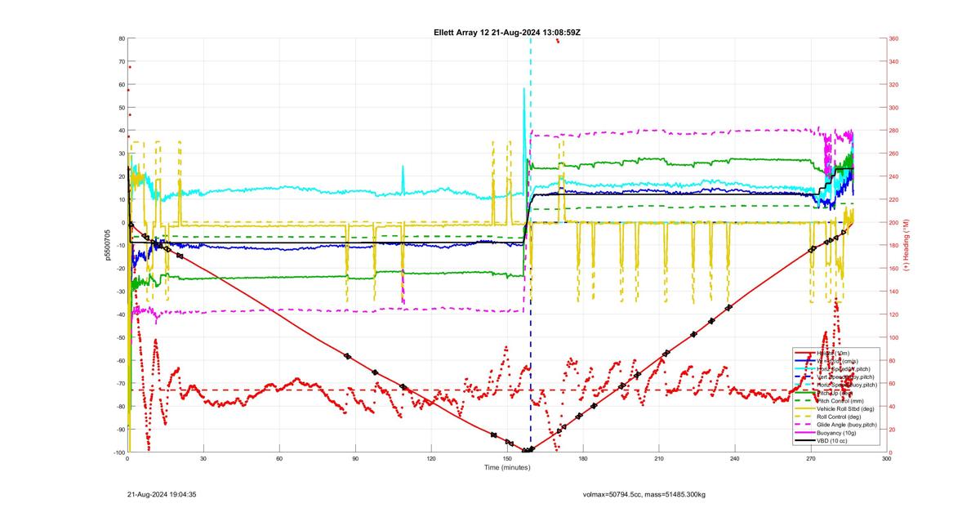Select the "Roll Control (deg)" legend entry

pyautogui.click(x=839, y=417)
